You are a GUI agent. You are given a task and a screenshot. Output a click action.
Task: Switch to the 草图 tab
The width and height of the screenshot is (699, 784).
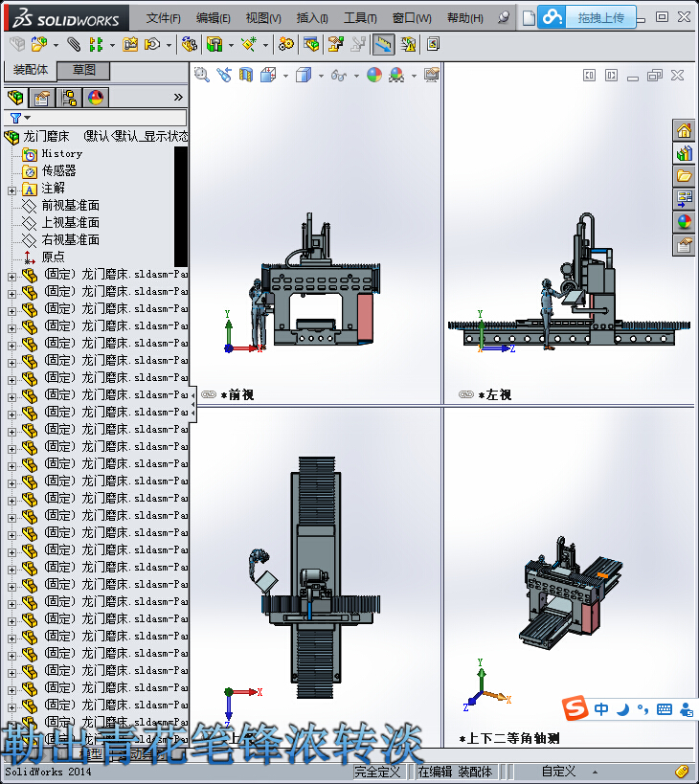(83, 70)
